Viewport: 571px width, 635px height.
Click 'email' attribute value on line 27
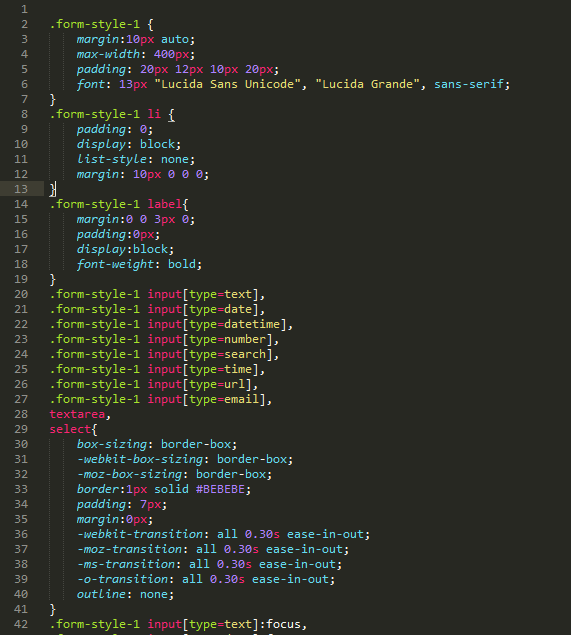241,399
